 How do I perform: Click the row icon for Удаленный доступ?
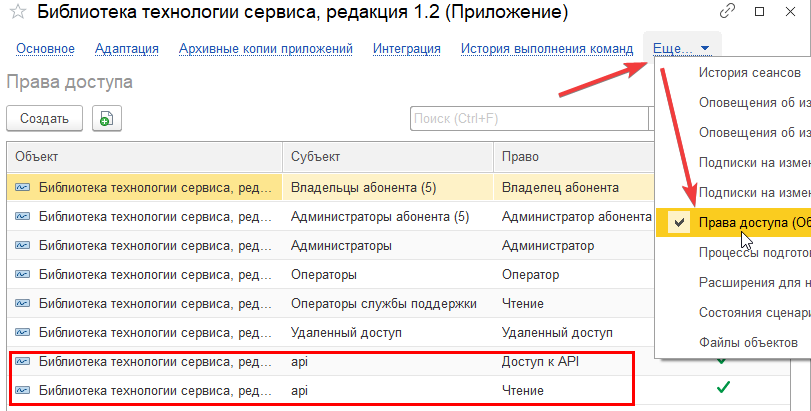click(x=22, y=332)
